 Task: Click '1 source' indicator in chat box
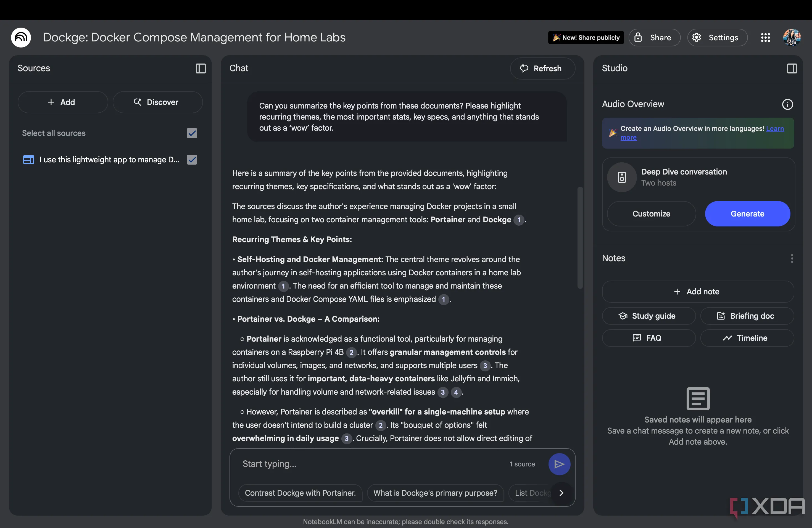tap(522, 464)
